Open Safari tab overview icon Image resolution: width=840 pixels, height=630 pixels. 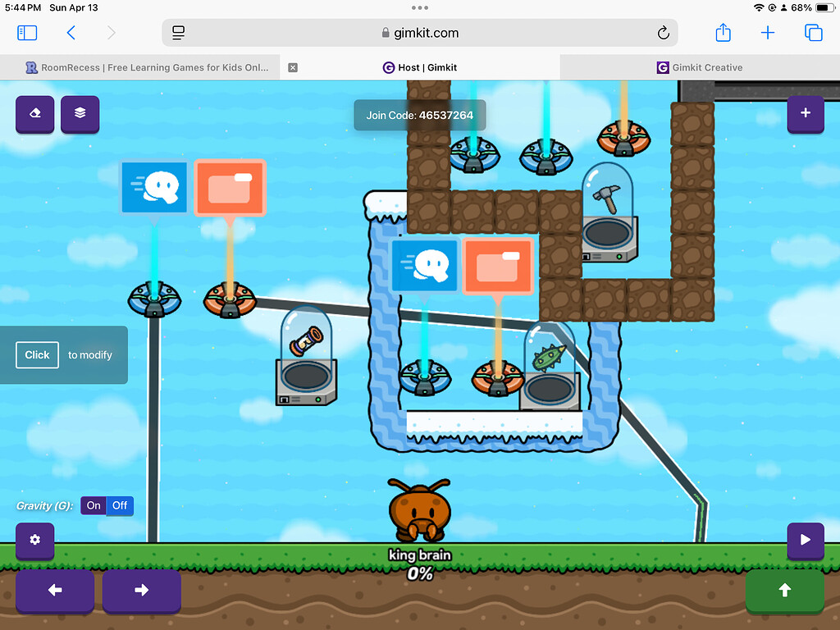pyautogui.click(x=813, y=33)
